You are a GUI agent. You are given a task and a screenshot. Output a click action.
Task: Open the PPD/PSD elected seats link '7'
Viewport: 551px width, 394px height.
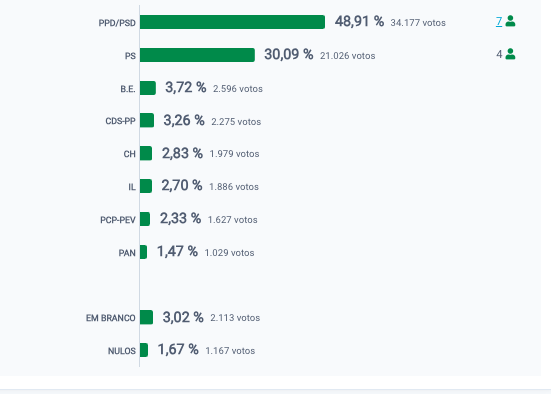[x=499, y=21]
